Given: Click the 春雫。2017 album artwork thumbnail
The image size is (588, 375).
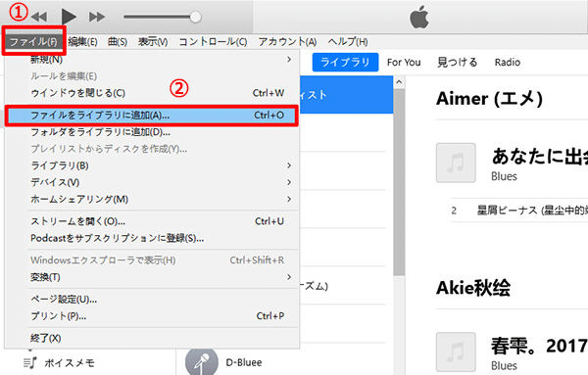Looking at the screenshot, I should [x=456, y=352].
